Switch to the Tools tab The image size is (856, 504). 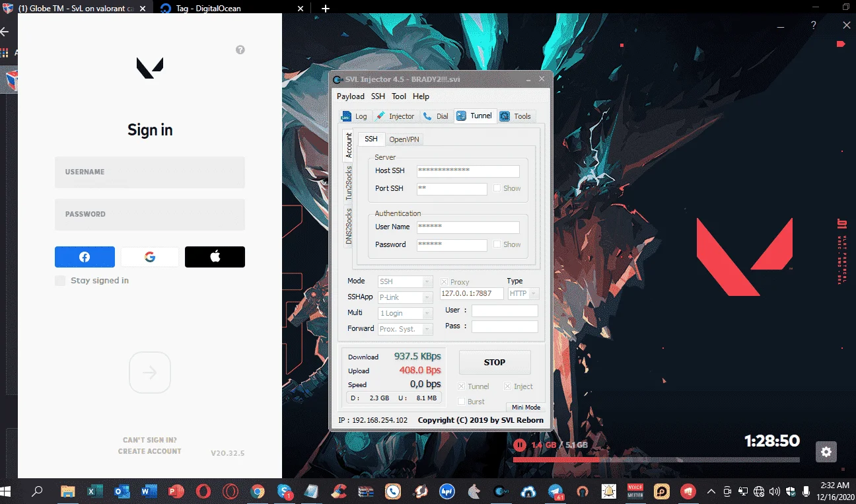pos(516,116)
